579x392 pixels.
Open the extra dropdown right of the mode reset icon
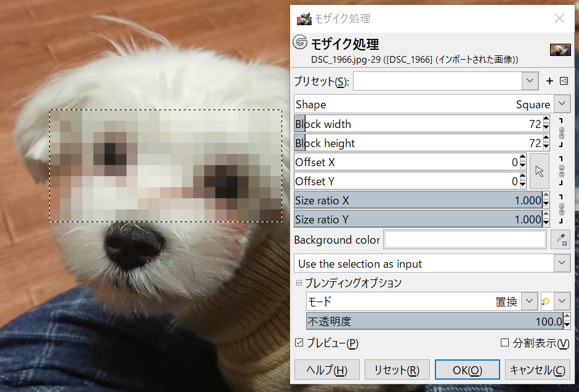click(562, 302)
